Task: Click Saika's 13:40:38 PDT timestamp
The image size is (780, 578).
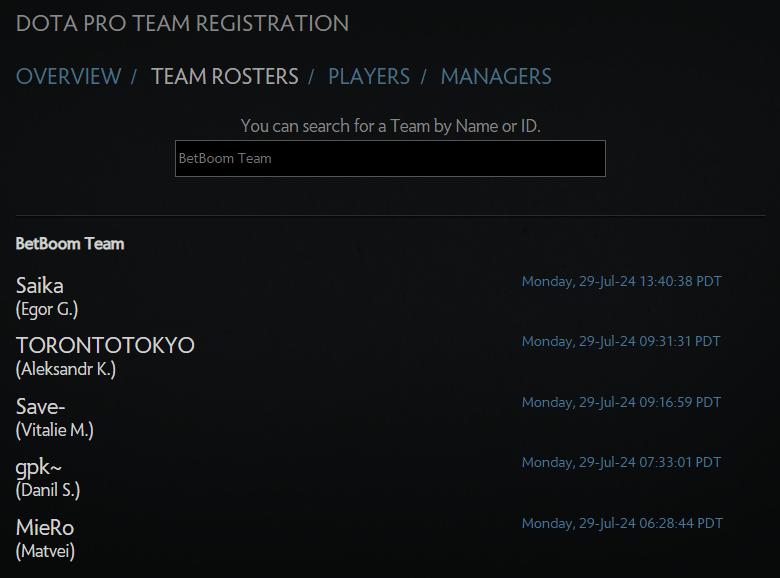Action: 621,282
